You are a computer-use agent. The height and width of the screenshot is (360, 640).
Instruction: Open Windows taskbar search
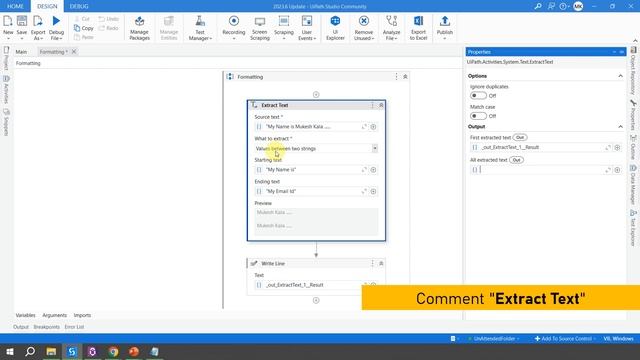point(30,351)
